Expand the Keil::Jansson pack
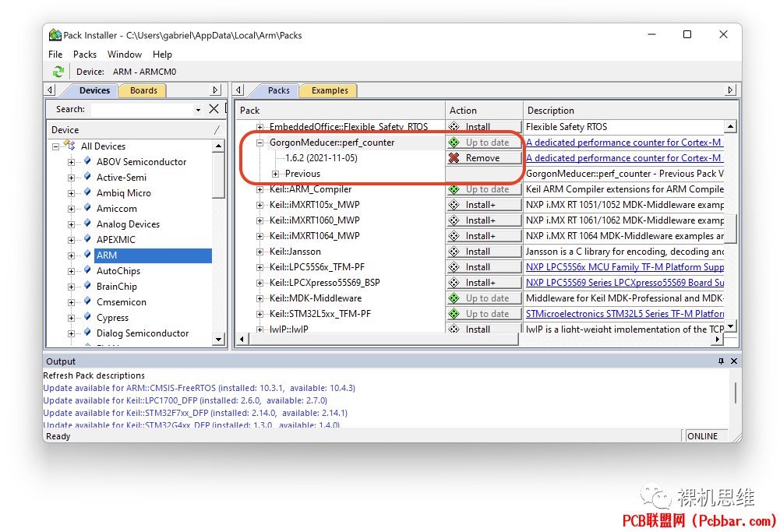The width and height of the screenshot is (780, 532). point(259,252)
